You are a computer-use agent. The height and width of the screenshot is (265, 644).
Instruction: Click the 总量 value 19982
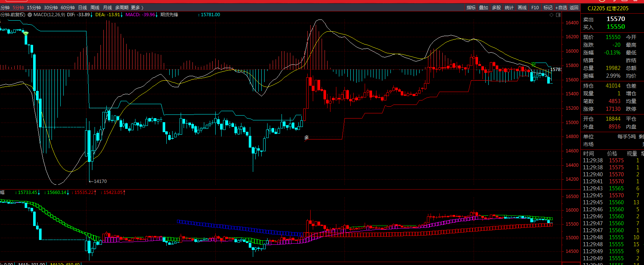[x=613, y=68]
